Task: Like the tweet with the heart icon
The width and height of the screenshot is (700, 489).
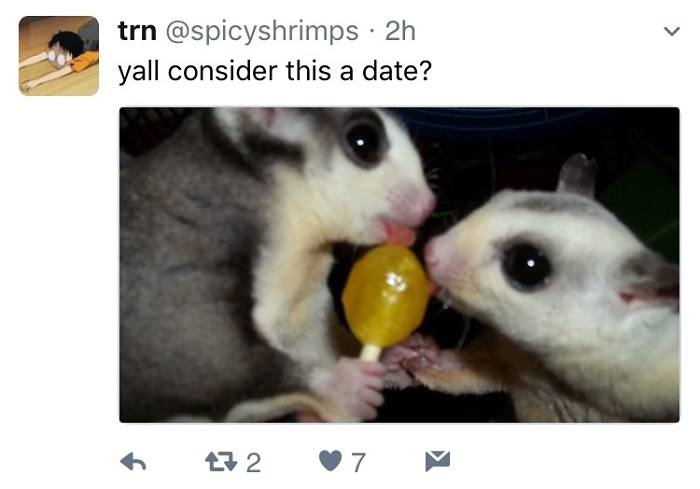Action: click(330, 461)
